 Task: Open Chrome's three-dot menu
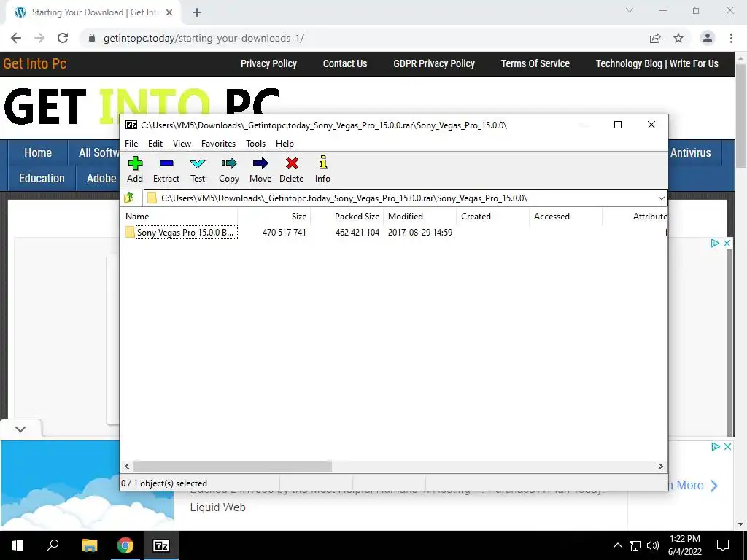[731, 38]
